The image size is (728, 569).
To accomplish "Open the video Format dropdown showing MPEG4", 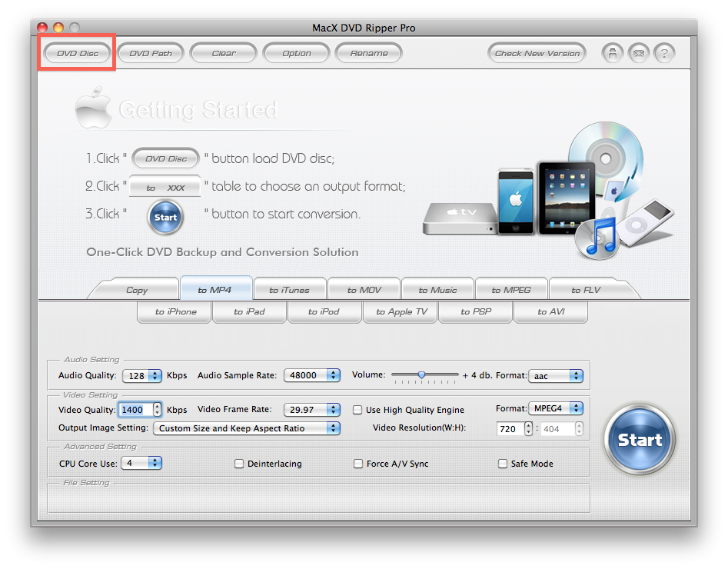I will click(556, 408).
